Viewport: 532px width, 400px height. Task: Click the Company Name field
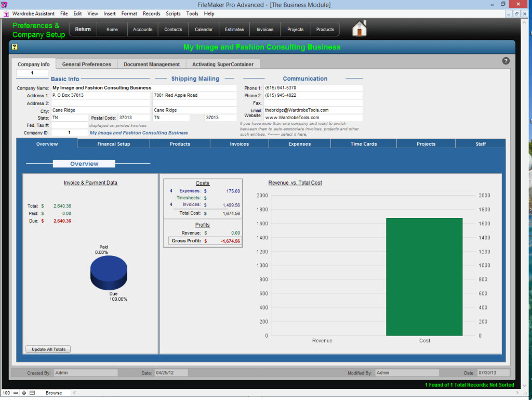(x=144, y=87)
